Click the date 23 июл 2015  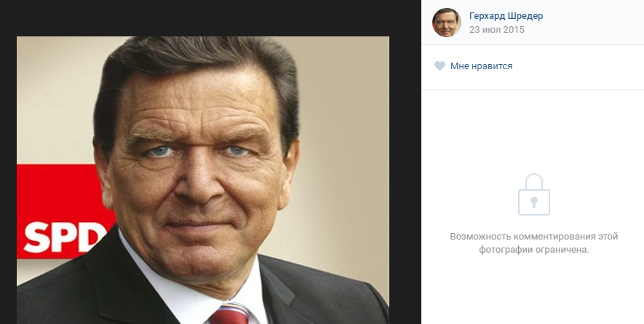496,30
